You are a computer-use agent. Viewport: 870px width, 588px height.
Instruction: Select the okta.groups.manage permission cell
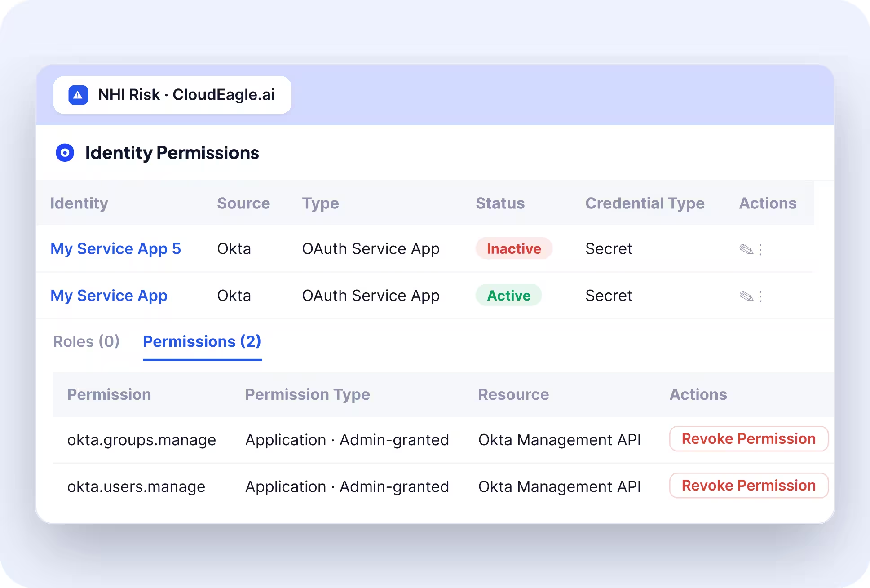point(141,440)
